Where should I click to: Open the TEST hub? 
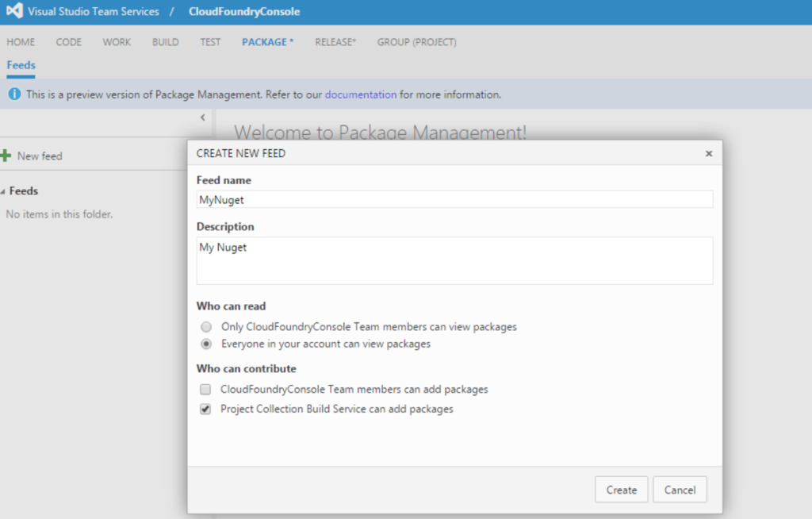[x=210, y=42]
